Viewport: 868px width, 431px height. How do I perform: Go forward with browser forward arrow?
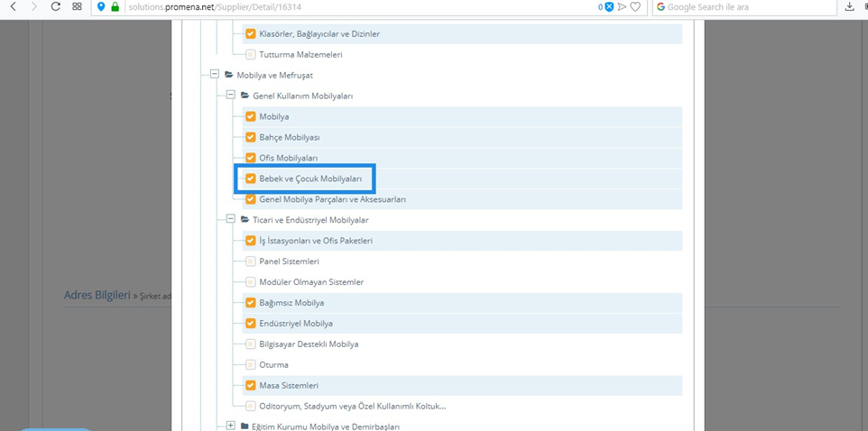pyautogui.click(x=33, y=6)
